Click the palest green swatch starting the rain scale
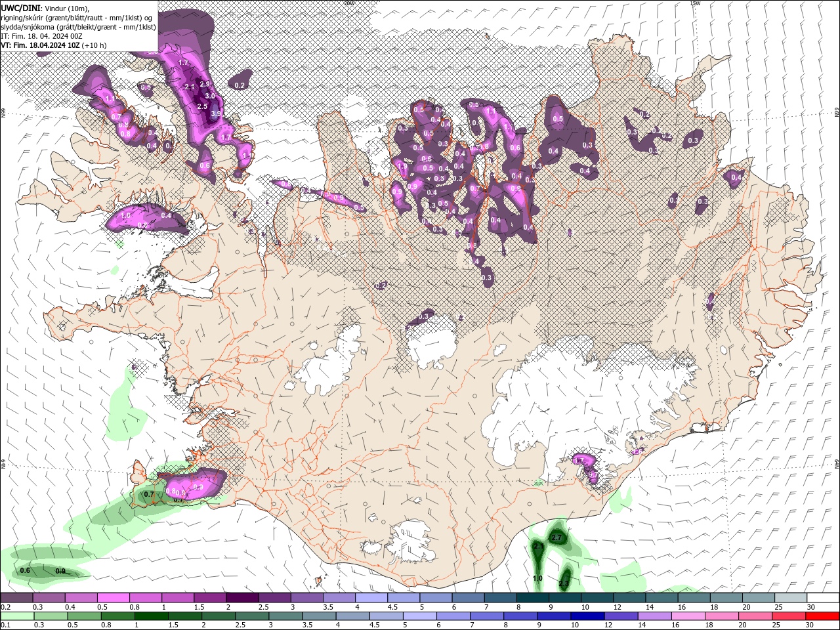Screen dimensions: 840x630 16,616
